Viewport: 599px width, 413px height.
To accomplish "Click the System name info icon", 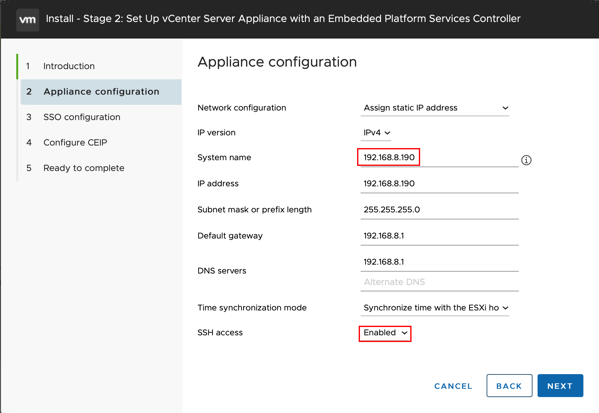I will click(526, 160).
